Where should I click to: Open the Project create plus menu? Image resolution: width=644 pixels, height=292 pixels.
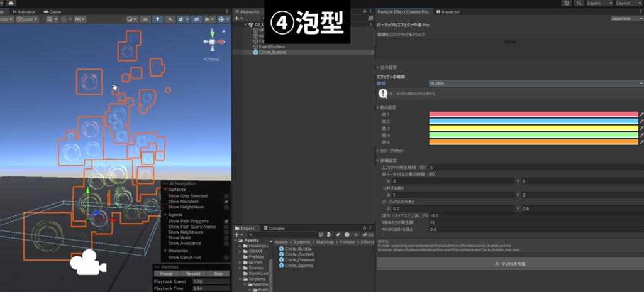(x=238, y=235)
